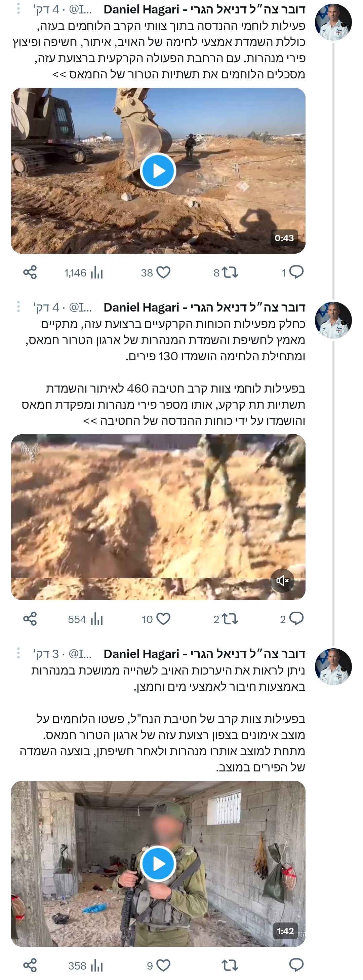Open more options menu on third post
Image resolution: width=363 pixels, height=980 pixels.
tap(18, 653)
